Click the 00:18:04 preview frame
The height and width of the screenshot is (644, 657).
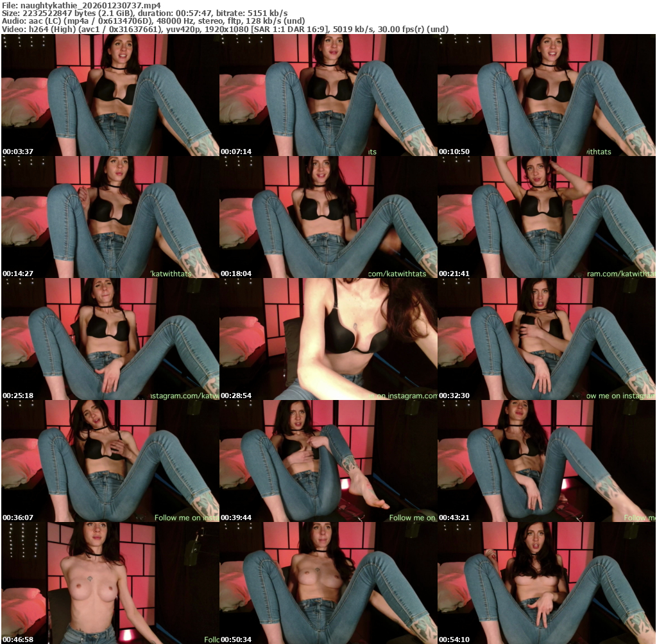[328, 217]
